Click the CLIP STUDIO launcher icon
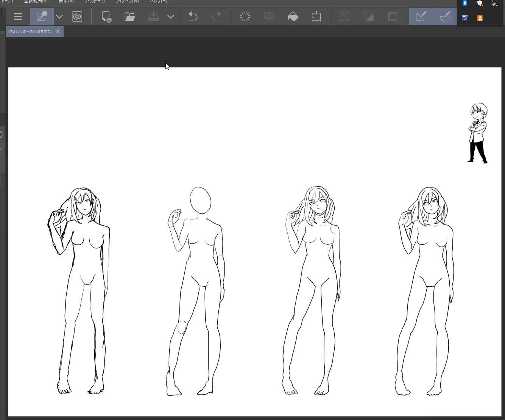 42,17
